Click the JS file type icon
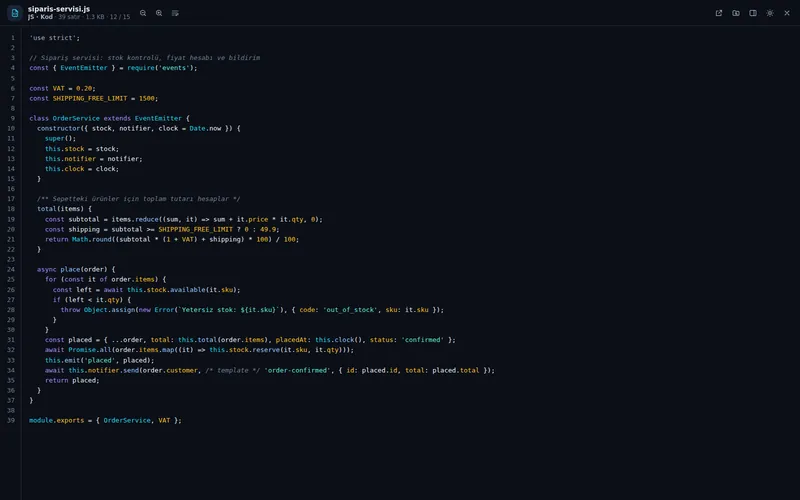This screenshot has width=800, height=500. pos(14,13)
